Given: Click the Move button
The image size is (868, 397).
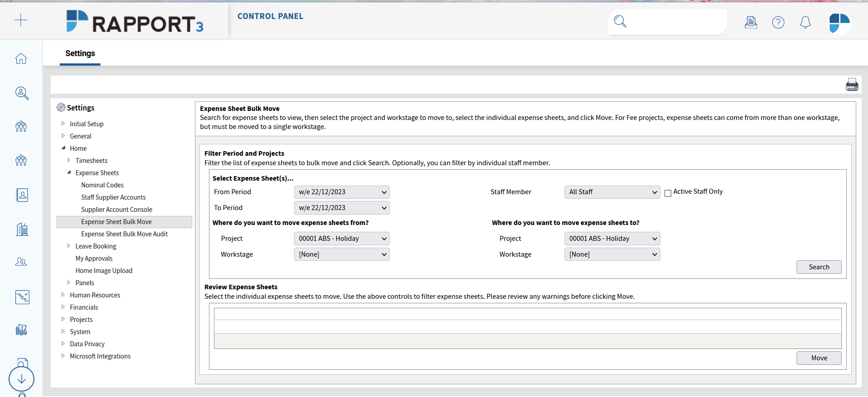Looking at the screenshot, I should 819,358.
